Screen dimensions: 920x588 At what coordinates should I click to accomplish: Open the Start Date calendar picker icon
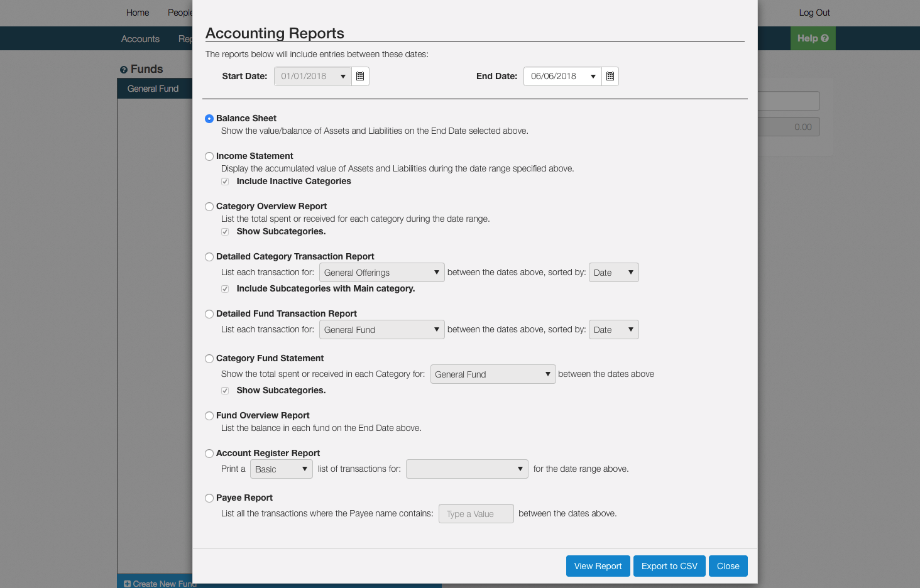point(360,77)
